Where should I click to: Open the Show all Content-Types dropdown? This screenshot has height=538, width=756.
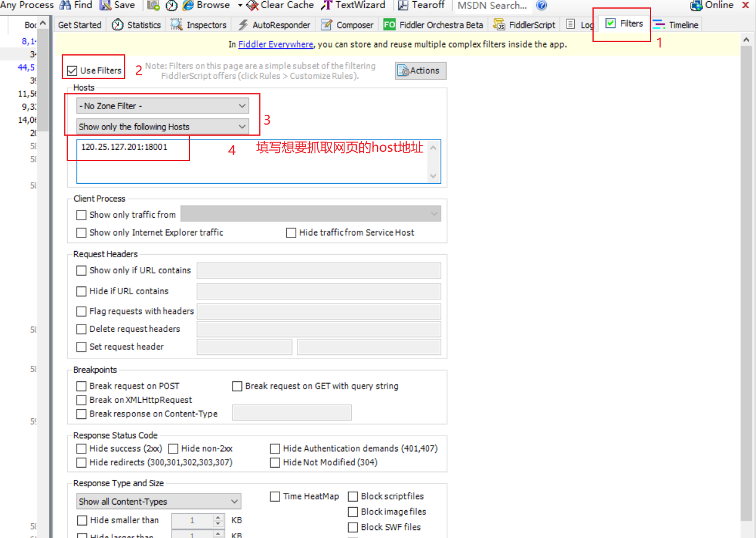pyautogui.click(x=159, y=502)
